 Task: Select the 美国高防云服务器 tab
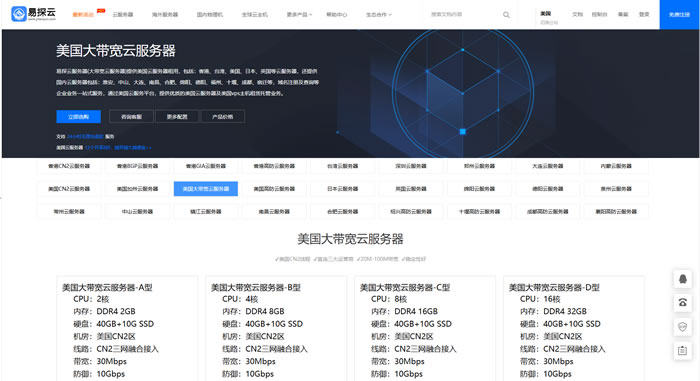pyautogui.click(x=274, y=189)
